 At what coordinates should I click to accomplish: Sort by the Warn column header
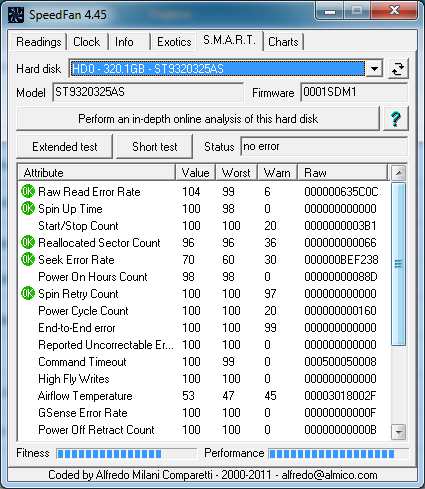tap(277, 173)
